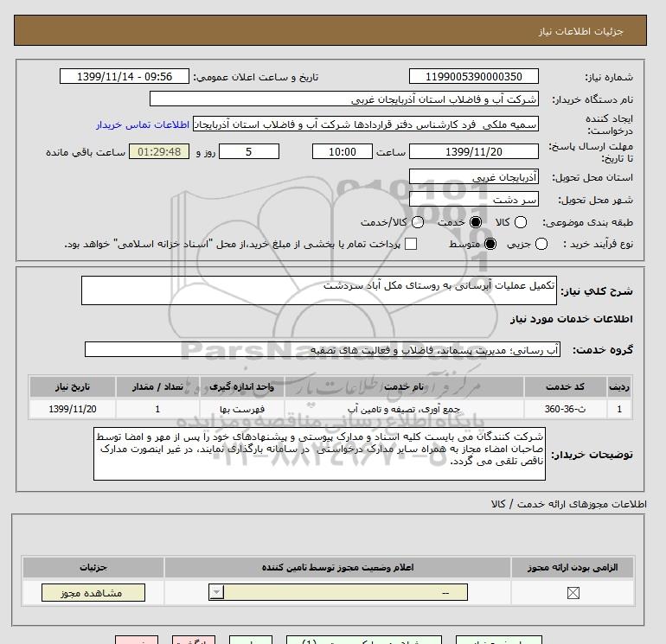Click the need date cell 1399/11/20

pyautogui.click(x=73, y=409)
